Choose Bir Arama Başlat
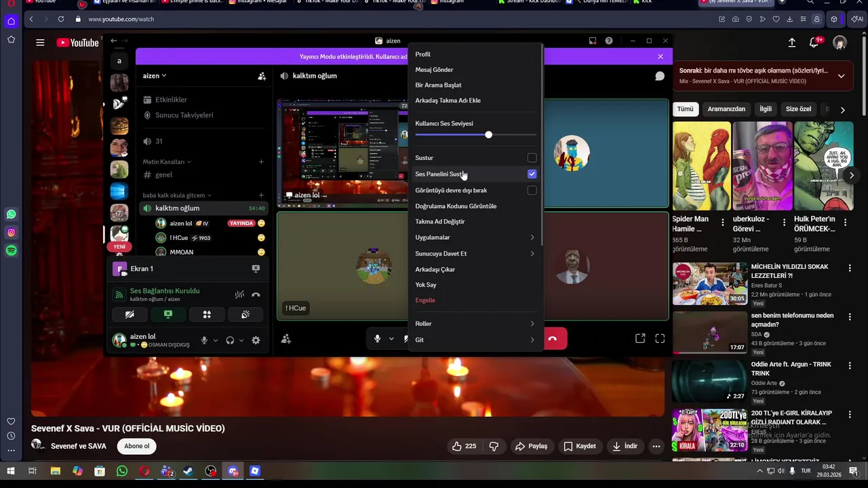868x488 pixels. point(475,85)
